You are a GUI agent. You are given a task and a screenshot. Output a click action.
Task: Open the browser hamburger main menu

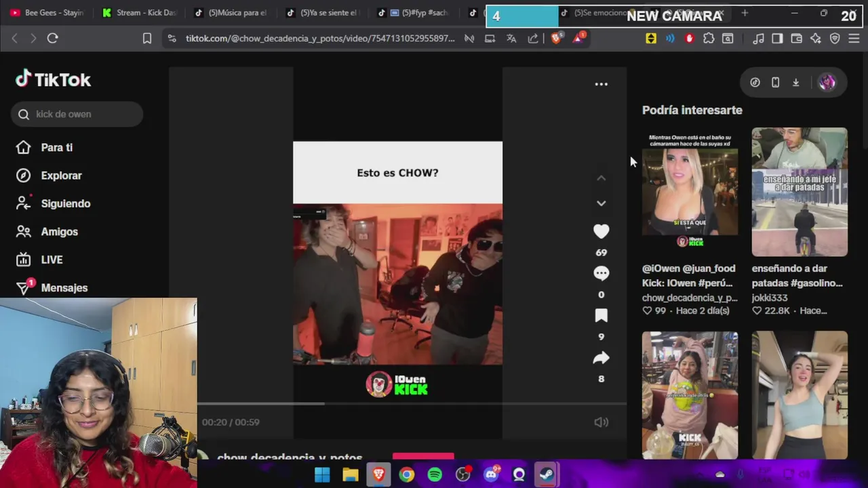[x=854, y=39]
